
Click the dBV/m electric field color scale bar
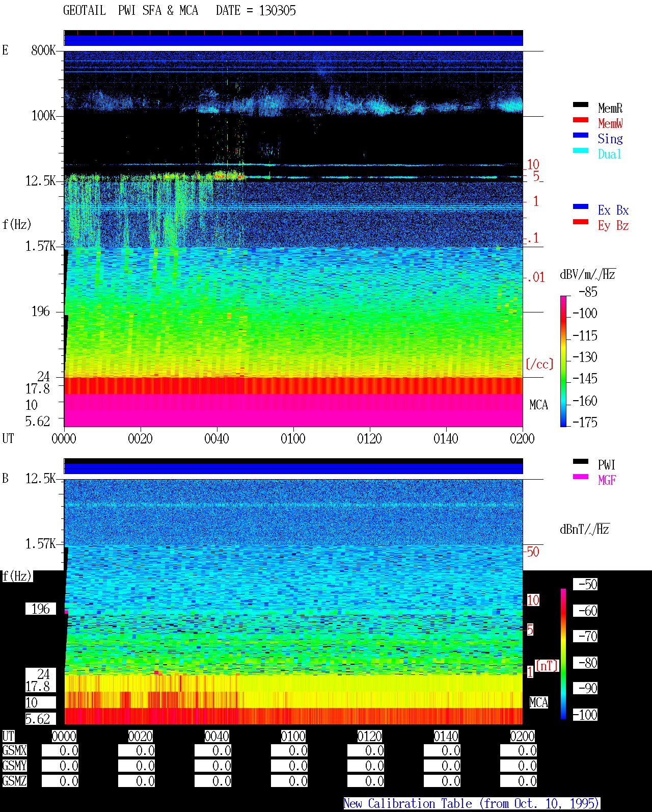tap(563, 361)
